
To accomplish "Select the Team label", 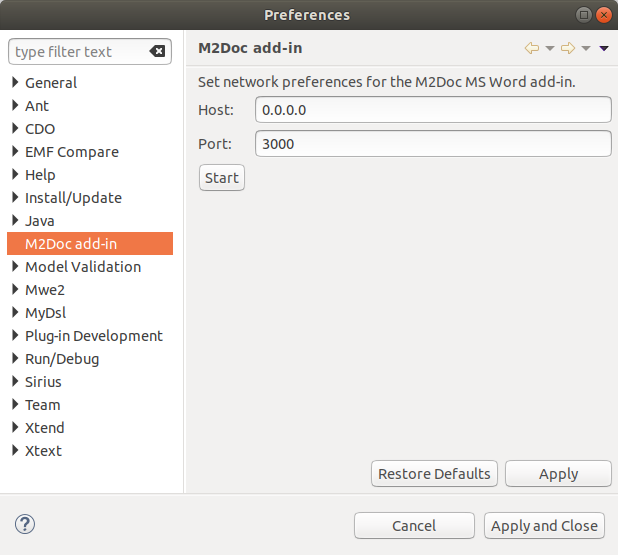I will [43, 405].
